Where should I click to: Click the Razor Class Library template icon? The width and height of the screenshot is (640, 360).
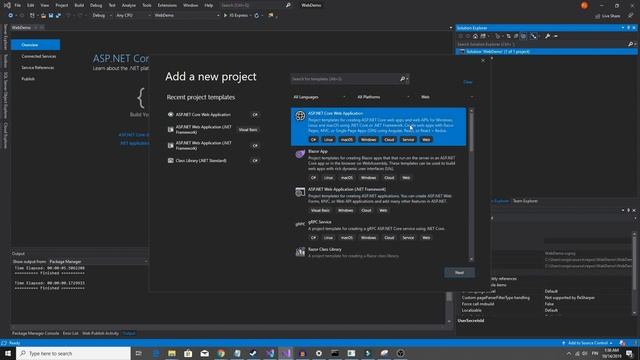click(300, 252)
